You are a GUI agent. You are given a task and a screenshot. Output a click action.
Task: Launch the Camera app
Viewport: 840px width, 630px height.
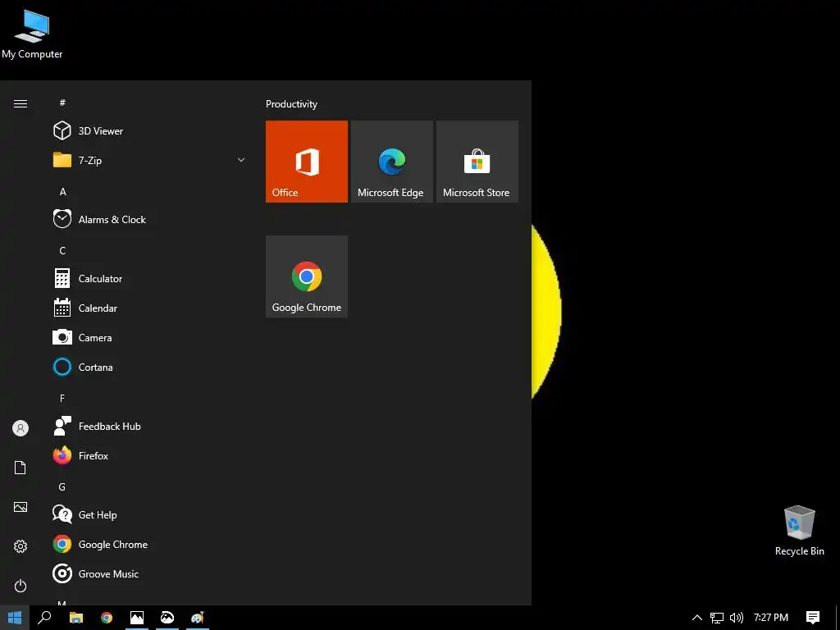[149, 337]
